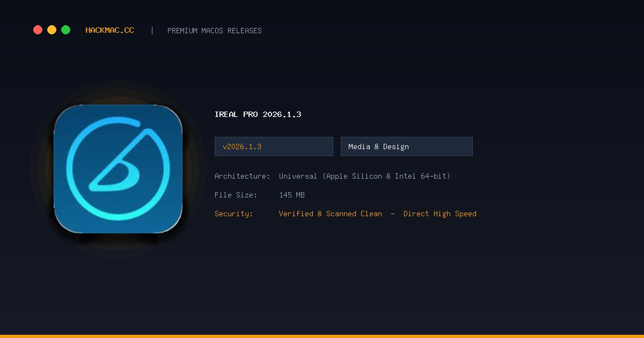This screenshot has width=644, height=338.
Task: Click the Direct High Speed text
Action: coord(440,214)
